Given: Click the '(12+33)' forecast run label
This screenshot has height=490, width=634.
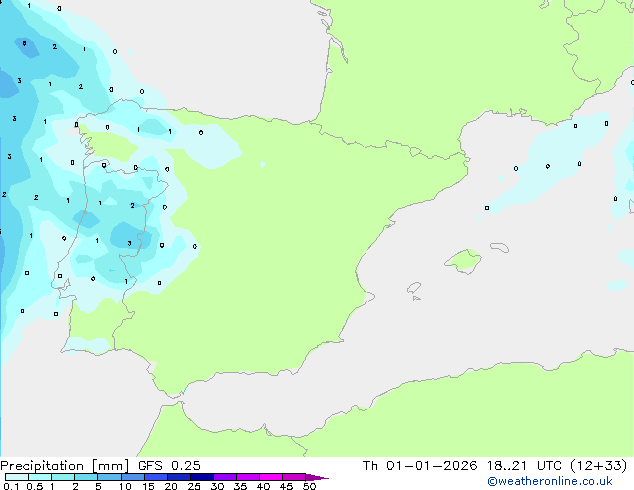Looking at the screenshot, I should coord(599,466).
